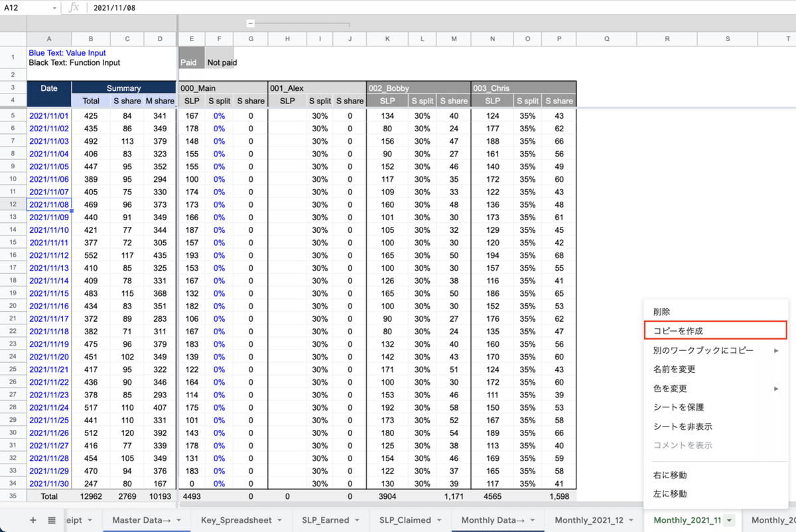The image size is (796, 532).
Task: Add a new sheet with plus icon
Action: (x=33, y=521)
